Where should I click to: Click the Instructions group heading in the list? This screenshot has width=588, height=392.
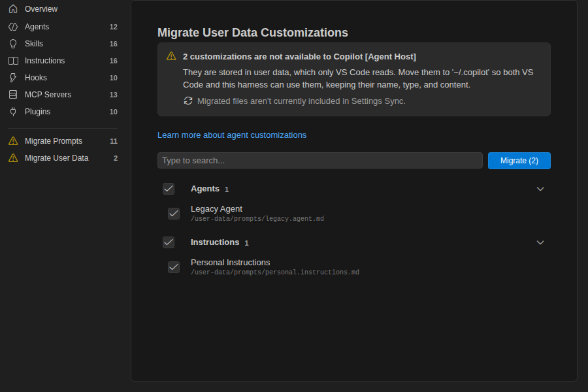coord(215,242)
